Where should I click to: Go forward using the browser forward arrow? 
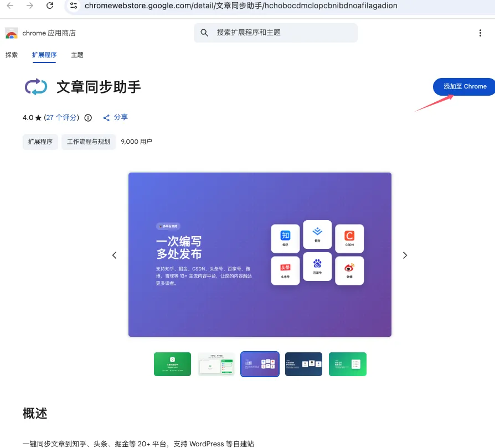pos(30,6)
